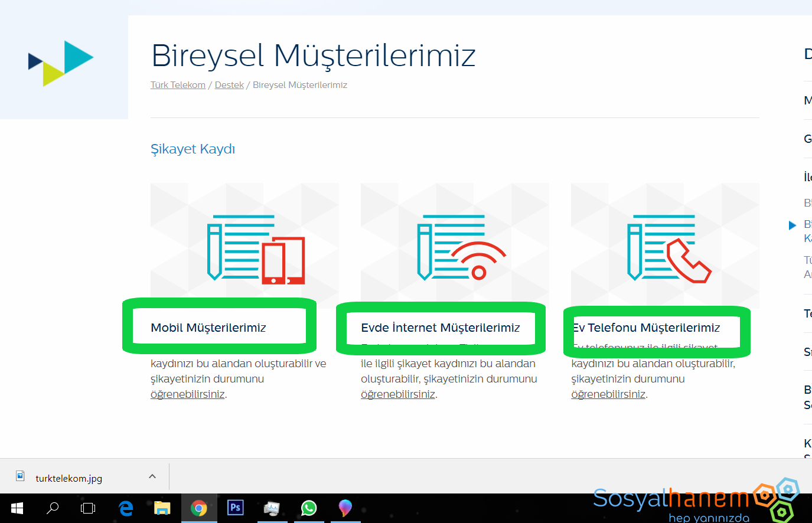Open the downloaded turktelekom.jpg file
Image resolution: width=812 pixels, height=523 pixels.
(x=69, y=478)
